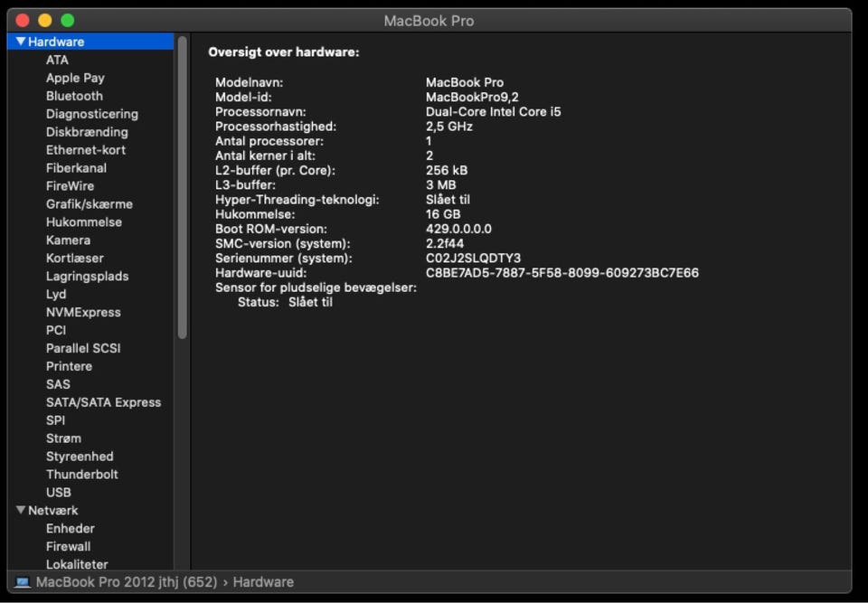Image resolution: width=868 pixels, height=603 pixels.
Task: Click the laptop icon in the path bar
Action: coord(23,582)
